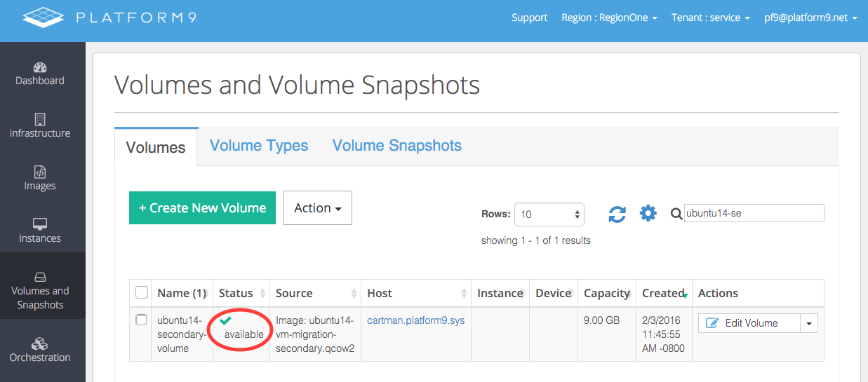Expand the Edit Volume dropdown caret
The image size is (868, 382).
808,323
